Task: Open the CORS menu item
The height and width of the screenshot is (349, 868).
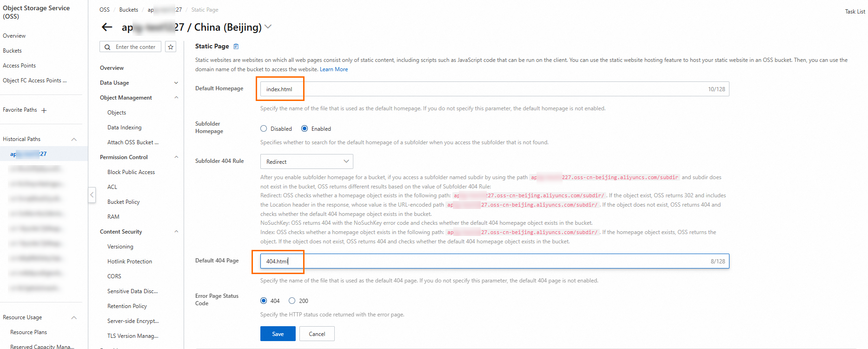Action: click(114, 276)
